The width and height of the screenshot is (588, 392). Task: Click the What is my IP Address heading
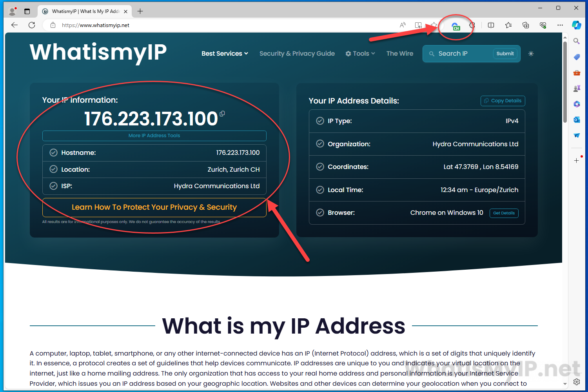point(284,326)
